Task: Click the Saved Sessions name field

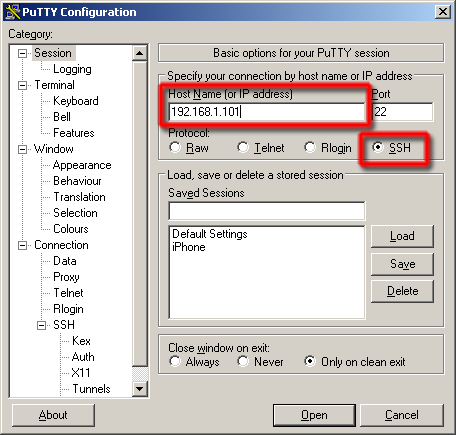Action: (267, 211)
